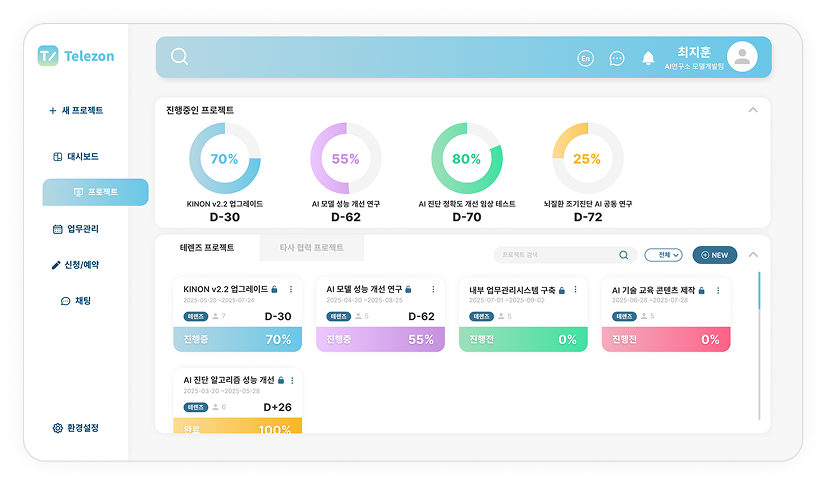
Task: Collapse the project list panel chevron
Action: [753, 255]
